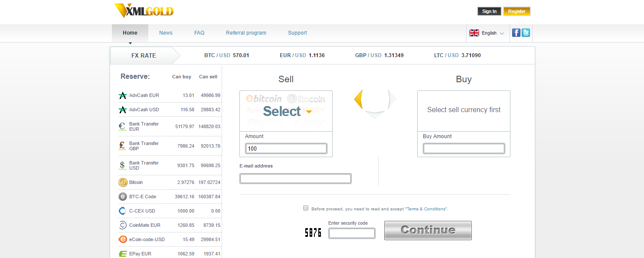Click the C-CEX USD icon
This screenshot has height=258, width=644.
[123, 211]
